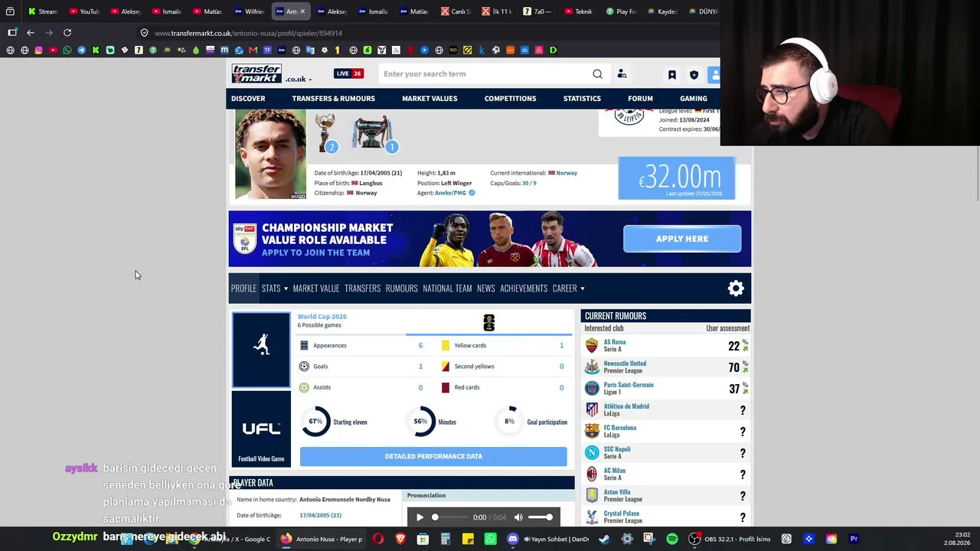Open the Aneke/PMG agent link
980x551 pixels.
click(x=450, y=193)
